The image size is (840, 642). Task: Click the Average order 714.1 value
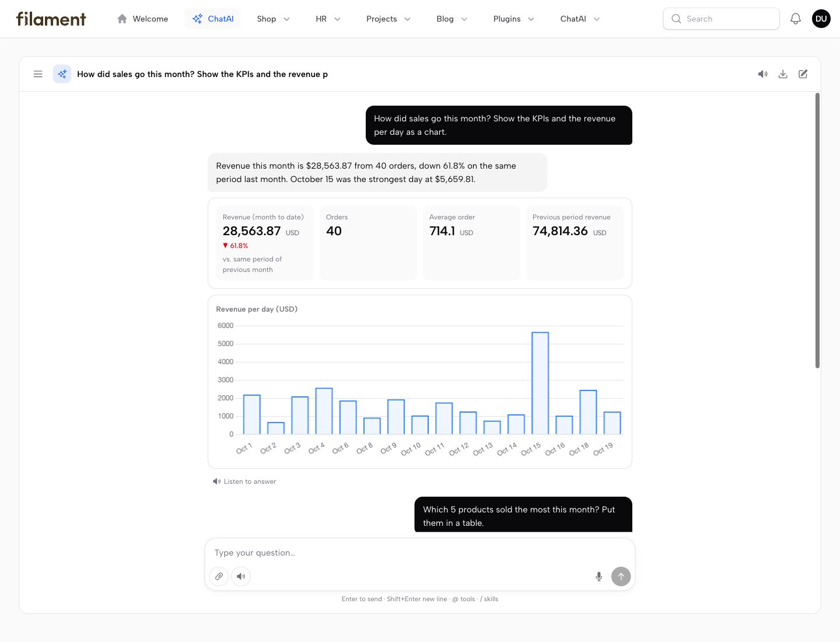[x=442, y=231]
